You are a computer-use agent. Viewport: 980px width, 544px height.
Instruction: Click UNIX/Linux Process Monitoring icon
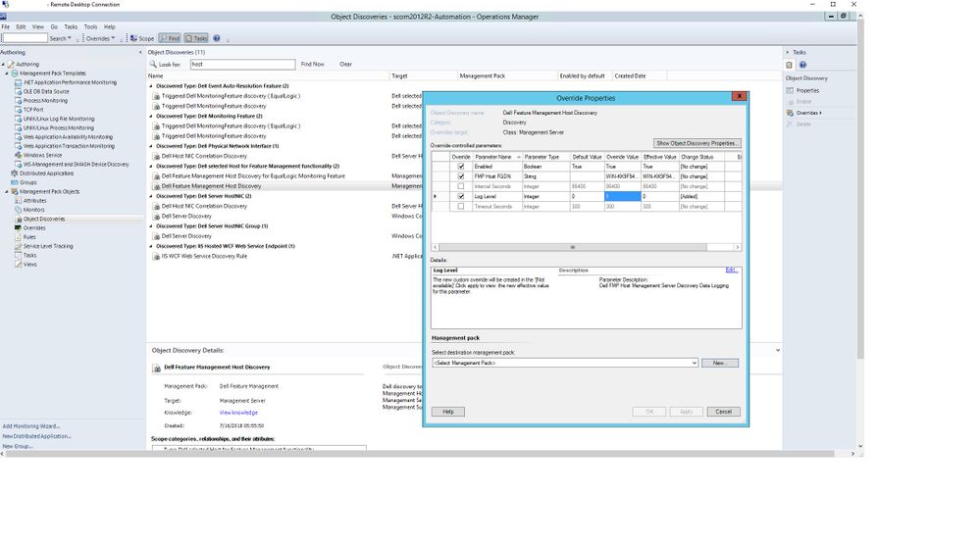[x=18, y=127]
